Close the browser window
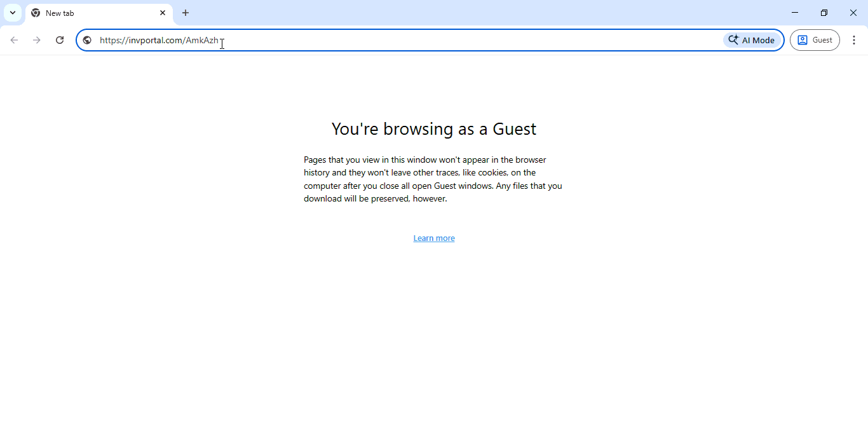868x431 pixels. tap(853, 13)
